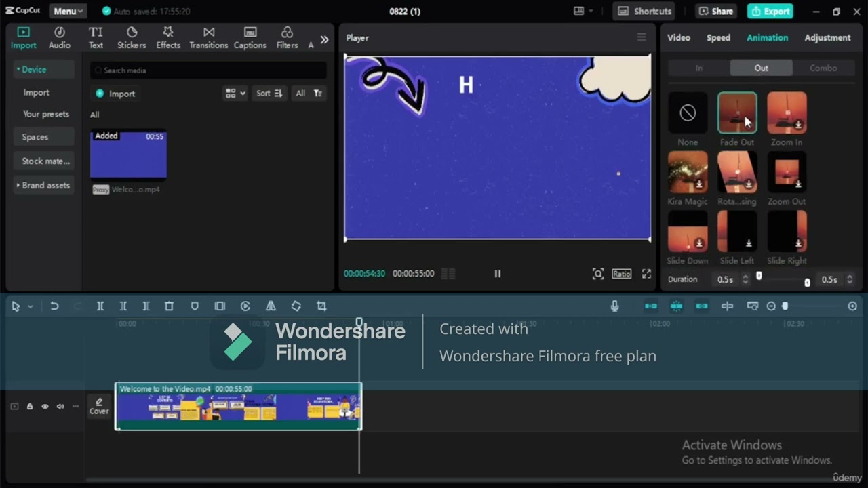Click the left Duration 0.5s stepper arrows
Viewport: 868px width, 488px height.
[x=745, y=279]
